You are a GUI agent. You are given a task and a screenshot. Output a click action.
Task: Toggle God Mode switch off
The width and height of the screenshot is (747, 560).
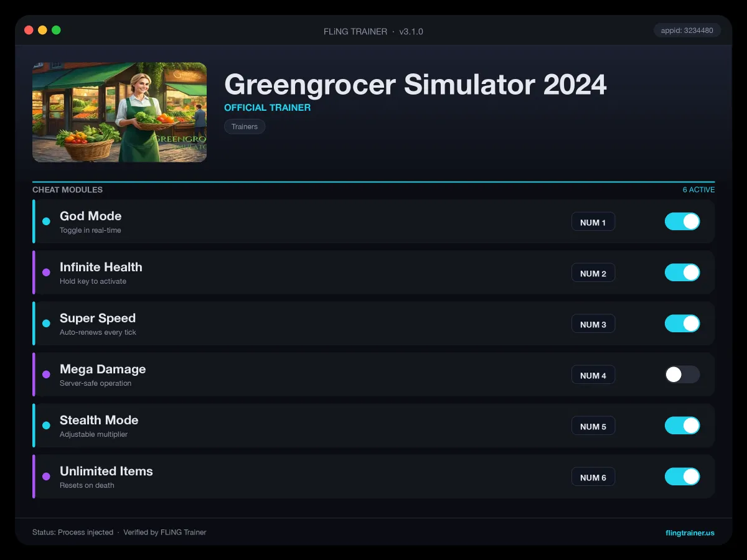coord(682,222)
